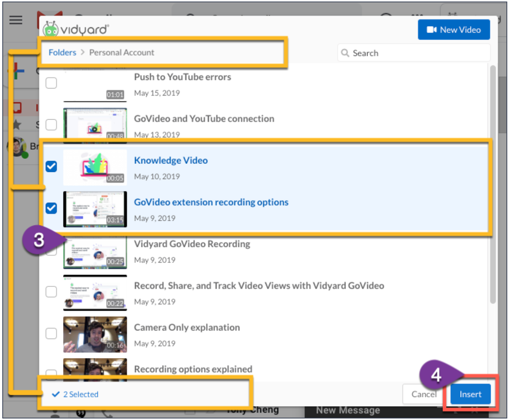
Task: Check the Record, Share, and Track video checkbox
Action: (51, 292)
